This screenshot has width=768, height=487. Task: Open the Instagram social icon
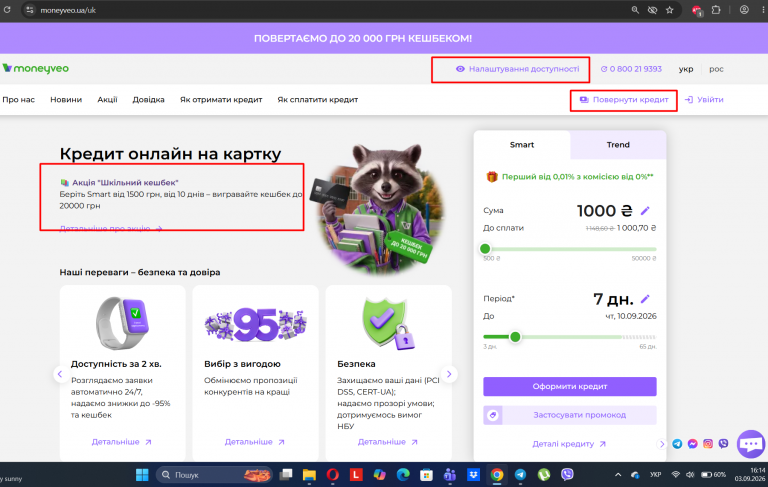[x=708, y=444]
